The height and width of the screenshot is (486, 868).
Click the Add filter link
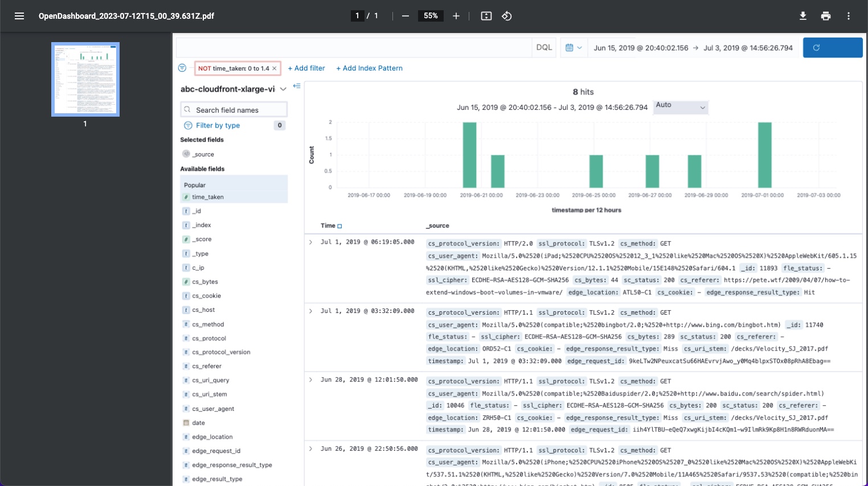306,68
